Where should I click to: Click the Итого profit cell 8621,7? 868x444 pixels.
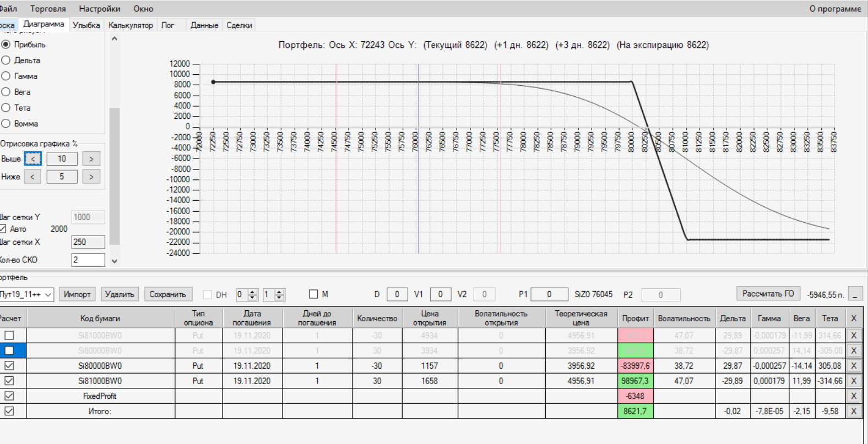pyautogui.click(x=636, y=411)
